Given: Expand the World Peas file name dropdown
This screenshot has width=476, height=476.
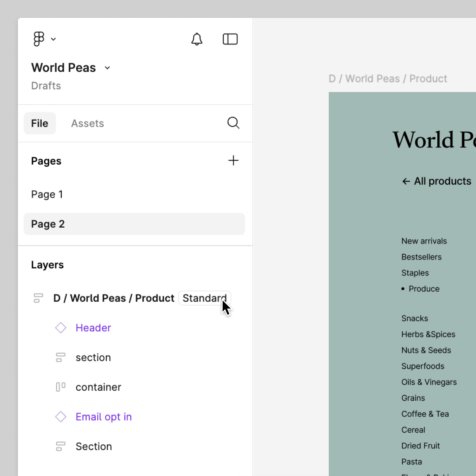Looking at the screenshot, I should [107, 68].
